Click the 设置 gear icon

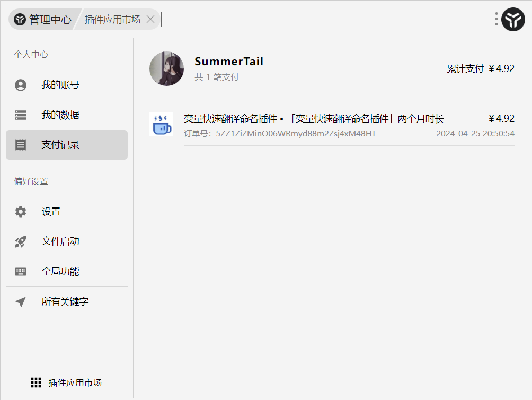pyautogui.click(x=21, y=212)
